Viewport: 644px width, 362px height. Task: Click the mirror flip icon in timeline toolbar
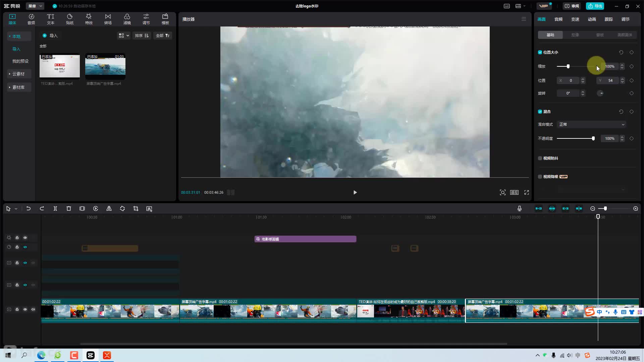point(109,208)
